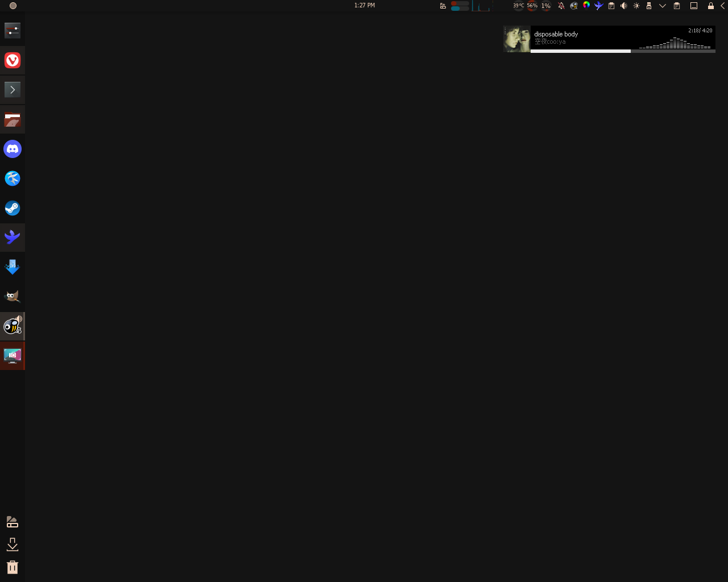Click the song title 'disposable body'
The image size is (728, 582).
[x=556, y=34]
